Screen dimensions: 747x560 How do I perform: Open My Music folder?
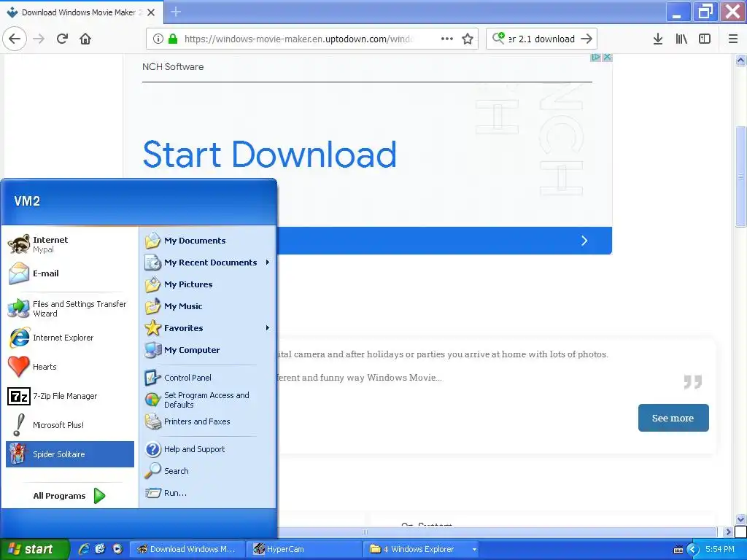(x=208, y=306)
